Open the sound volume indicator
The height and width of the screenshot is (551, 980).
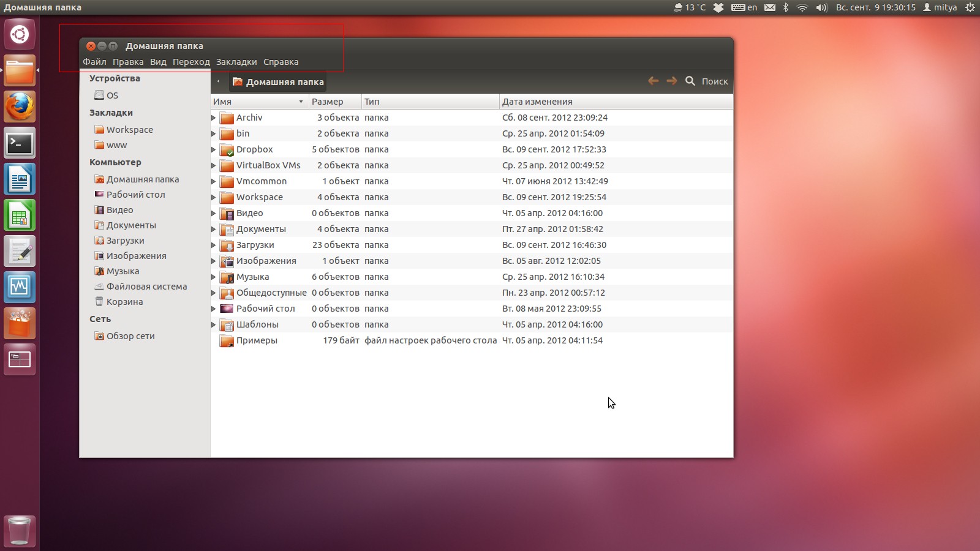[x=822, y=7]
